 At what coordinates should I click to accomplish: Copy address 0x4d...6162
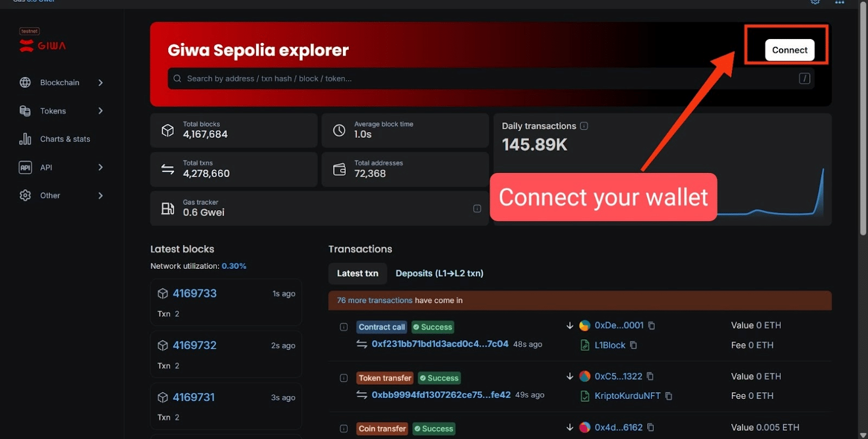point(650,428)
